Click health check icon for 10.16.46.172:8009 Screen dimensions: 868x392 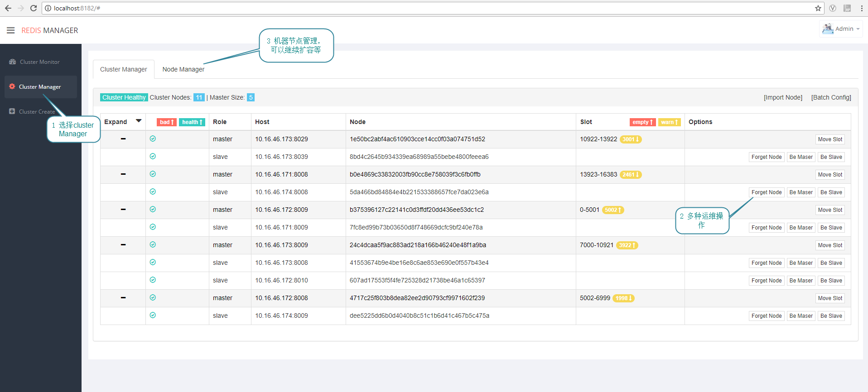(153, 209)
